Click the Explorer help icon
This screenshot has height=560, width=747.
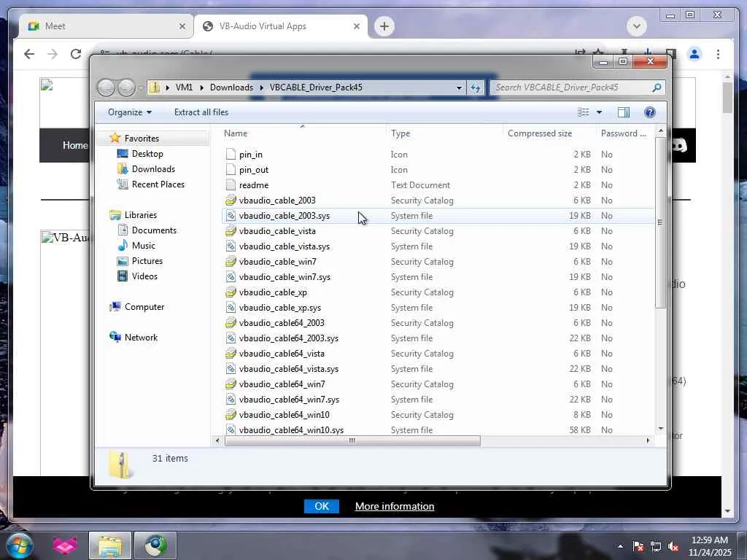coord(650,112)
